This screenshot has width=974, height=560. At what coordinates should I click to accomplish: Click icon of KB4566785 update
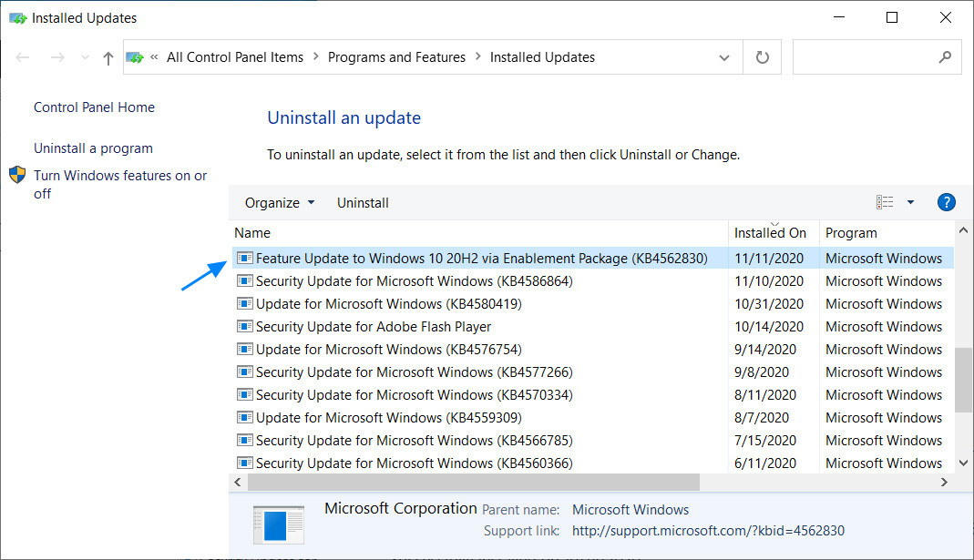point(245,441)
